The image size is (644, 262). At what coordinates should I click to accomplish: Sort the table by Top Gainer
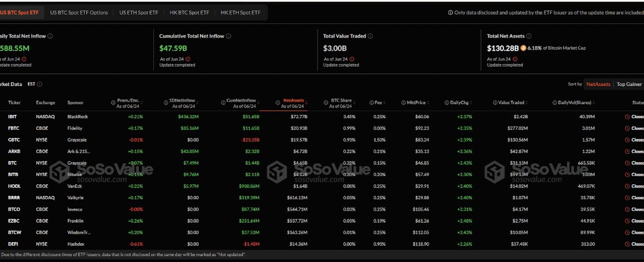point(629,84)
